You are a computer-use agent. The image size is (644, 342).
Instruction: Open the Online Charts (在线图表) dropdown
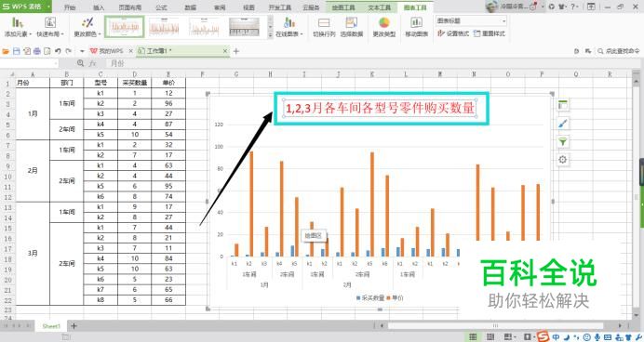pyautogui.click(x=289, y=27)
